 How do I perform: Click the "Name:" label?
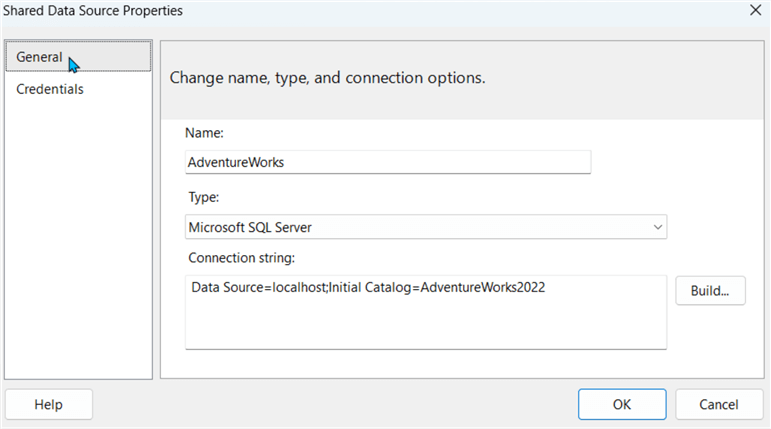[204, 132]
